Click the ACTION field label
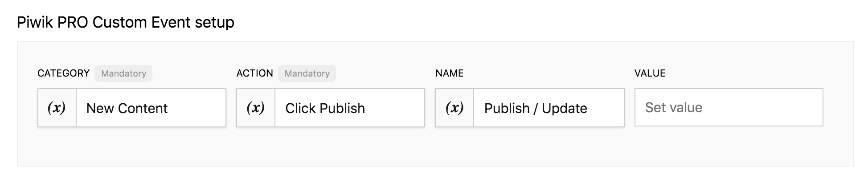 (x=254, y=73)
